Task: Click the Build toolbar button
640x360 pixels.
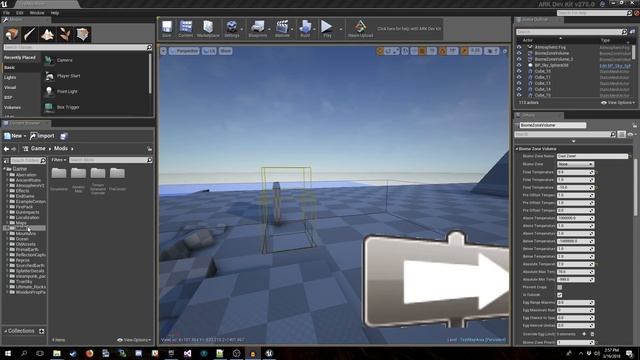Action: click(305, 29)
